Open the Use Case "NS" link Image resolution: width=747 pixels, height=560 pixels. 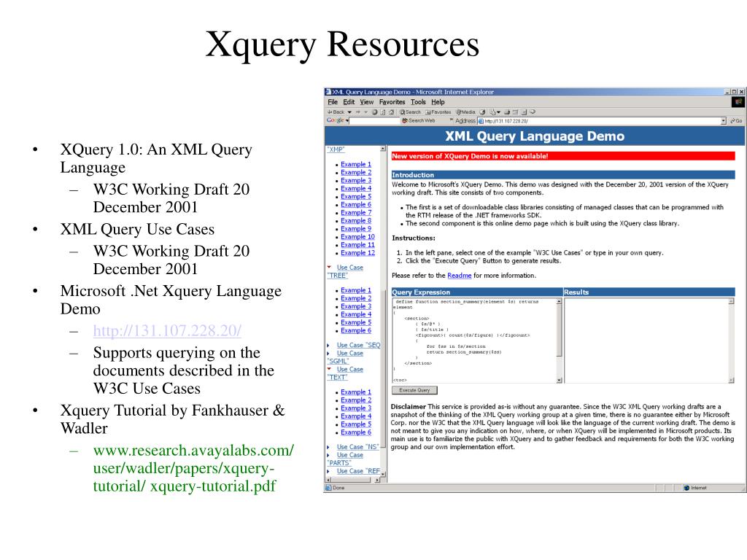(x=357, y=447)
